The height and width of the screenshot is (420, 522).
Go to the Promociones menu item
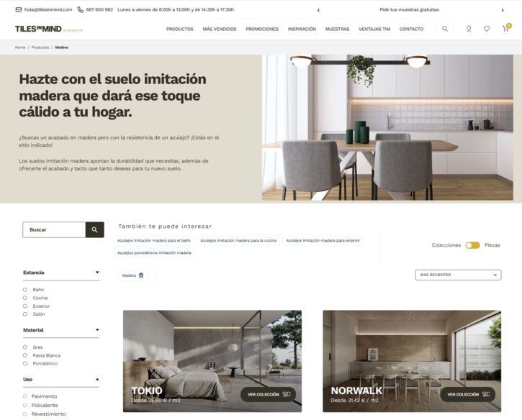(x=262, y=29)
